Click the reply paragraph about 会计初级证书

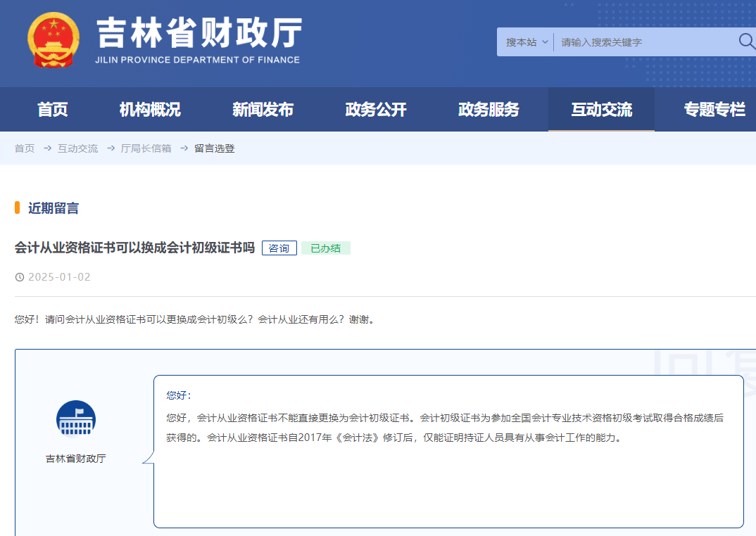(445, 428)
